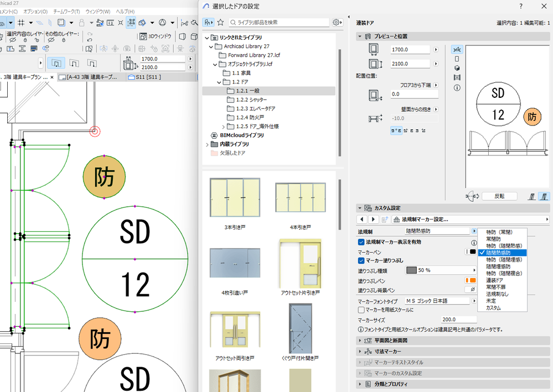553x392 pixels.
Task: Enable マーカーを用紙スケールに checkbox
Action: 361,310
